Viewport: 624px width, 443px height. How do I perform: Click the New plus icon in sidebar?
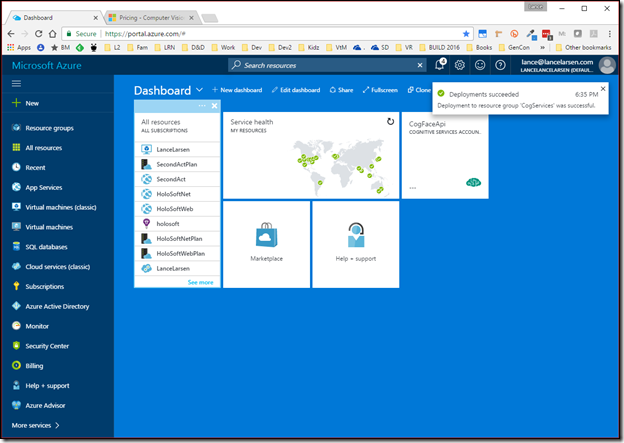point(16,103)
